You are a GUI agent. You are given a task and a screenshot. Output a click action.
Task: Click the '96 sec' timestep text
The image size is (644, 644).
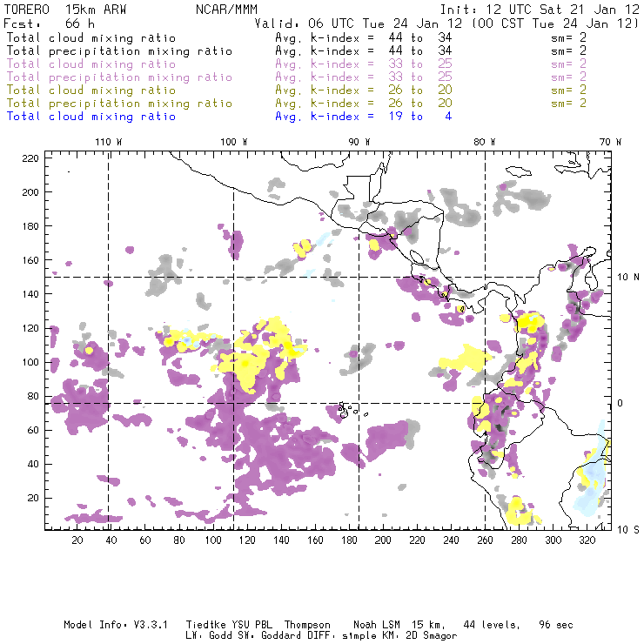556,625
